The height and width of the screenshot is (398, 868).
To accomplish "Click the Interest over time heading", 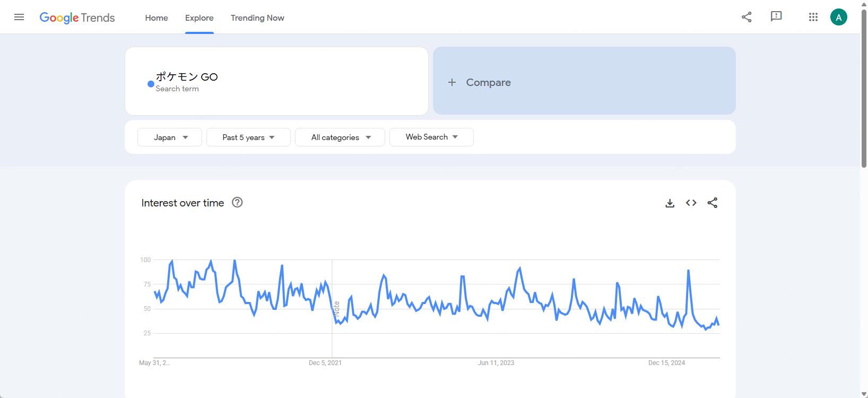I will (183, 203).
